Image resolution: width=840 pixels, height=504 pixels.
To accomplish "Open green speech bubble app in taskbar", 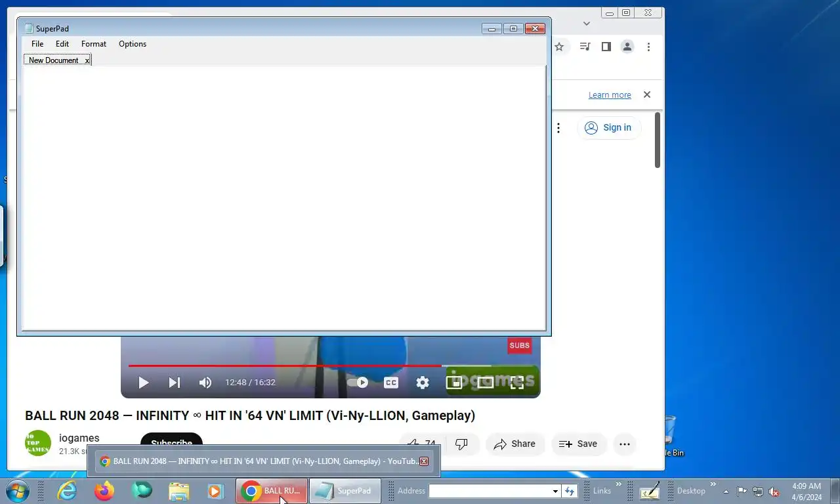I will pos(142,491).
